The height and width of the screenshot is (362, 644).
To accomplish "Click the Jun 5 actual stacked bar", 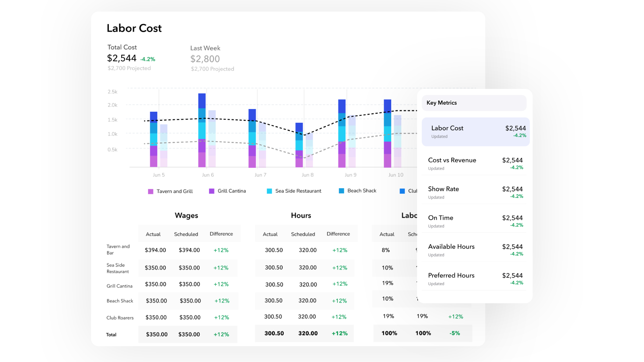I will (x=154, y=139).
